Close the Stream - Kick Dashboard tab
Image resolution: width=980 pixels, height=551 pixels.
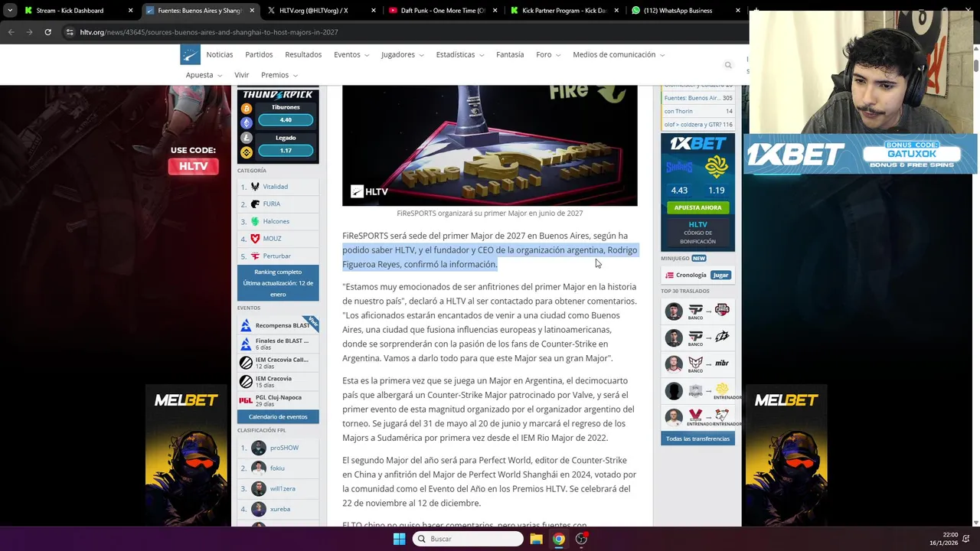click(x=130, y=11)
